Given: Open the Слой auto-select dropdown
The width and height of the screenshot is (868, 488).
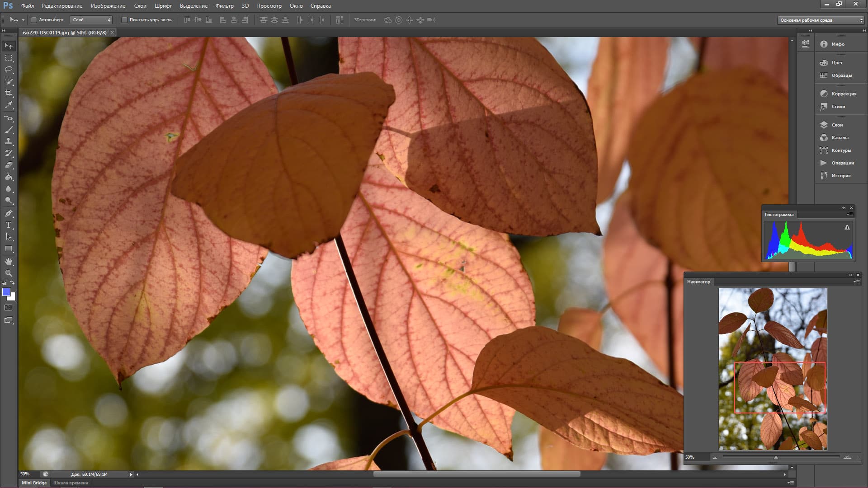Looking at the screenshot, I should (x=91, y=20).
